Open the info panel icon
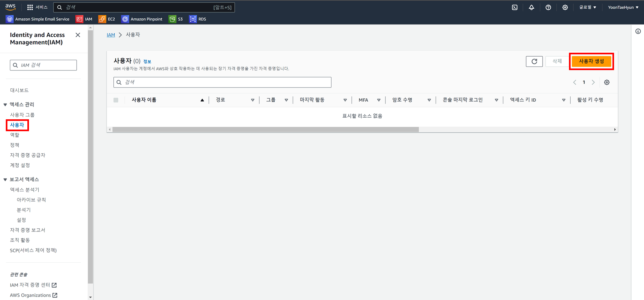644x300 pixels. point(638,31)
